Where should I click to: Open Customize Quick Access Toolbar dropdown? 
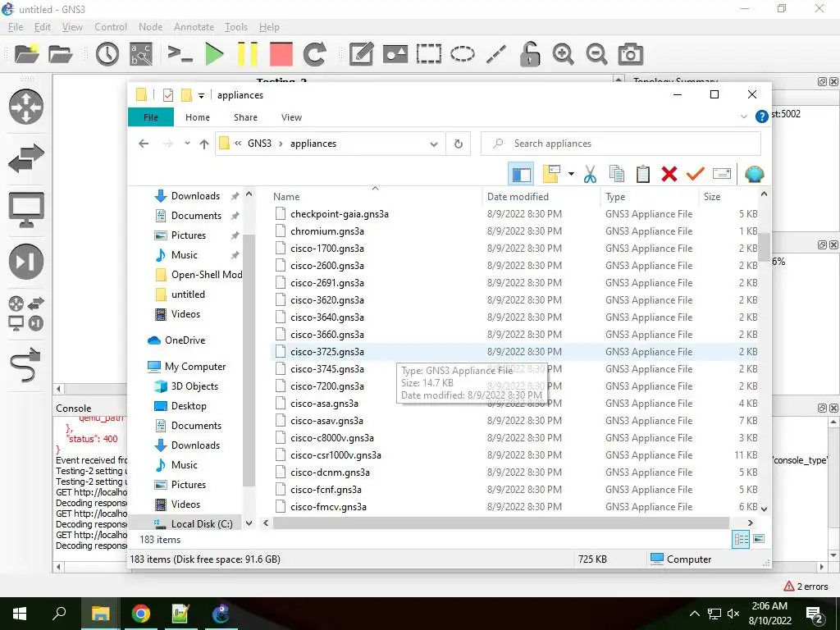pyautogui.click(x=201, y=96)
